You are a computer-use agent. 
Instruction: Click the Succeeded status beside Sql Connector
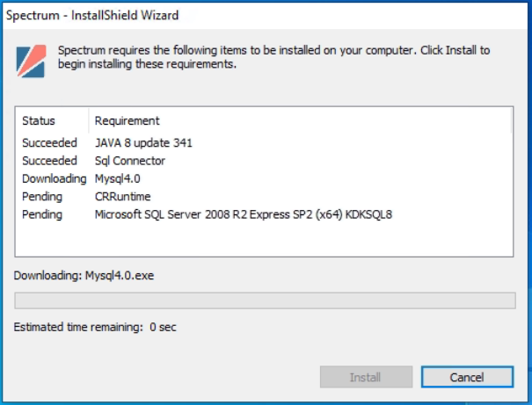click(x=49, y=161)
